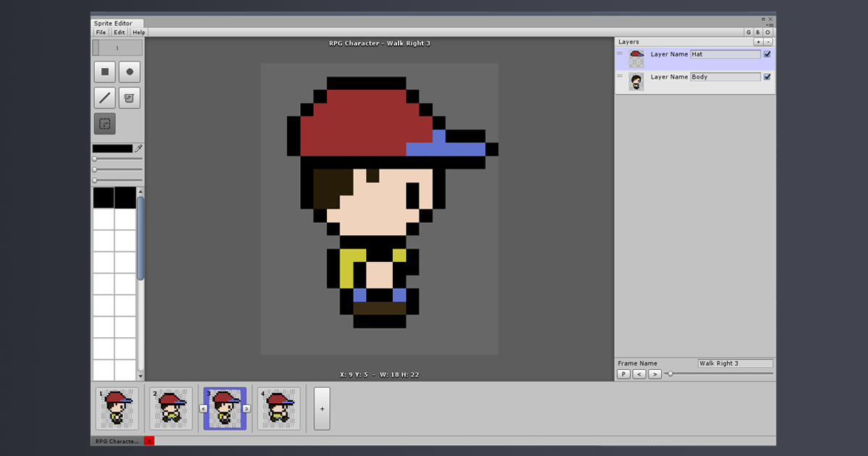Click the canvas title RPG Character - Walk Right 3

click(380, 43)
